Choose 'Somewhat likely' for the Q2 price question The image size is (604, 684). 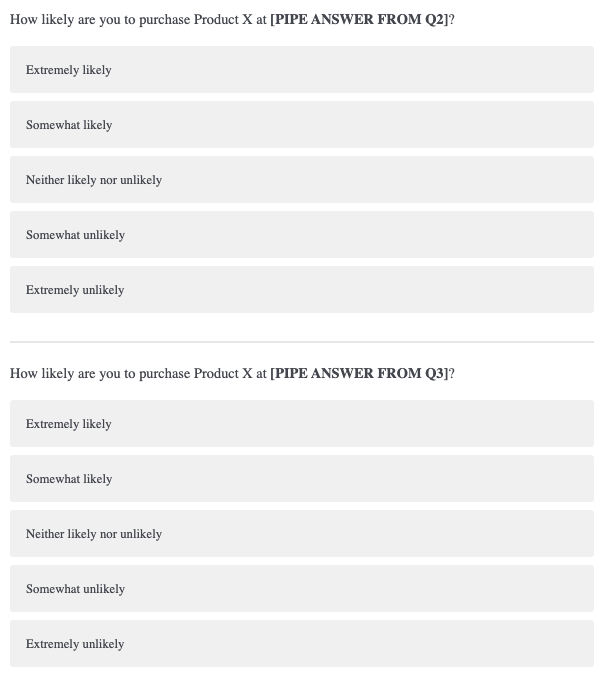[x=301, y=125]
